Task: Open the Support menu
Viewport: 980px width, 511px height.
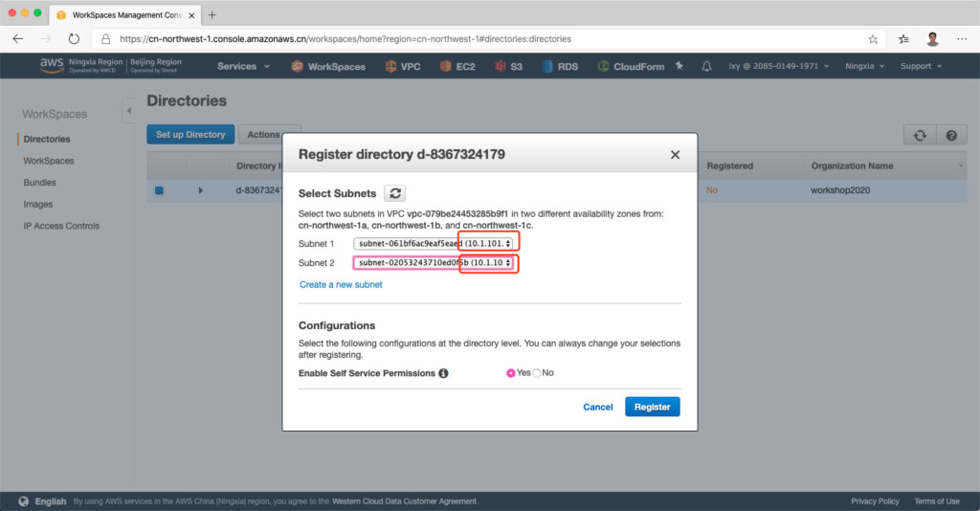Action: (921, 66)
